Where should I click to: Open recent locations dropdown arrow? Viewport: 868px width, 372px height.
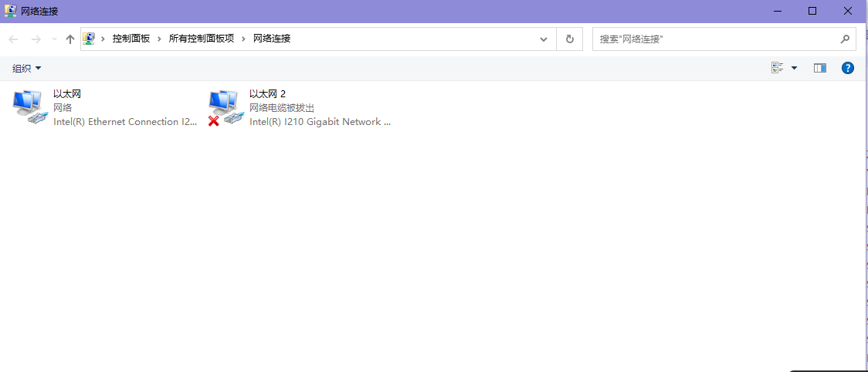coord(54,39)
